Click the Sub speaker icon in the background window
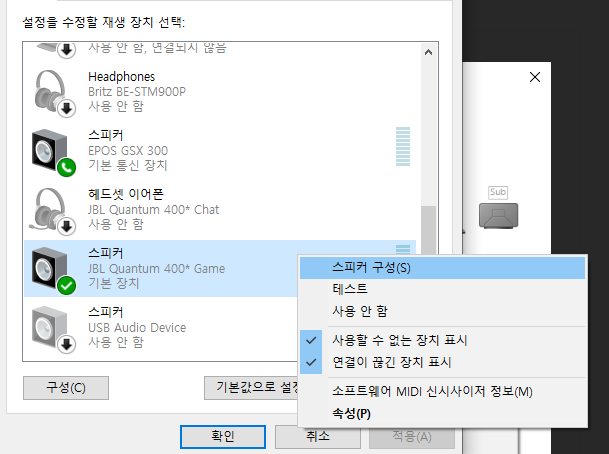This screenshot has width=609, height=454. pos(498,215)
